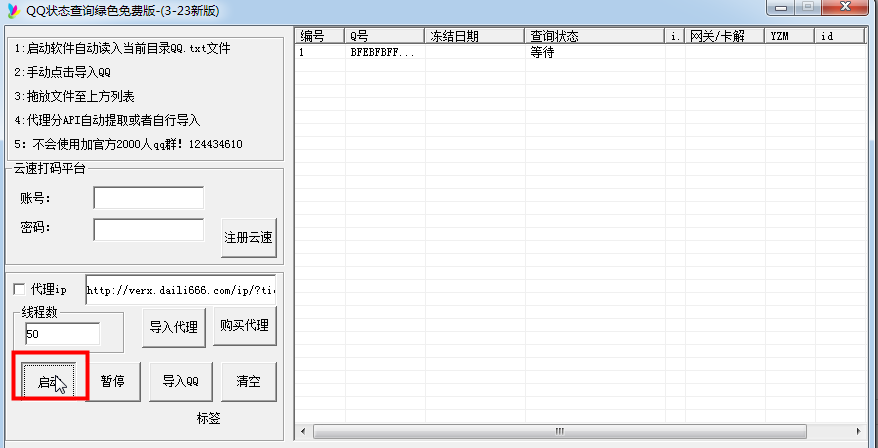
Task: Click the 冻结日期 column header
Action: (x=474, y=36)
